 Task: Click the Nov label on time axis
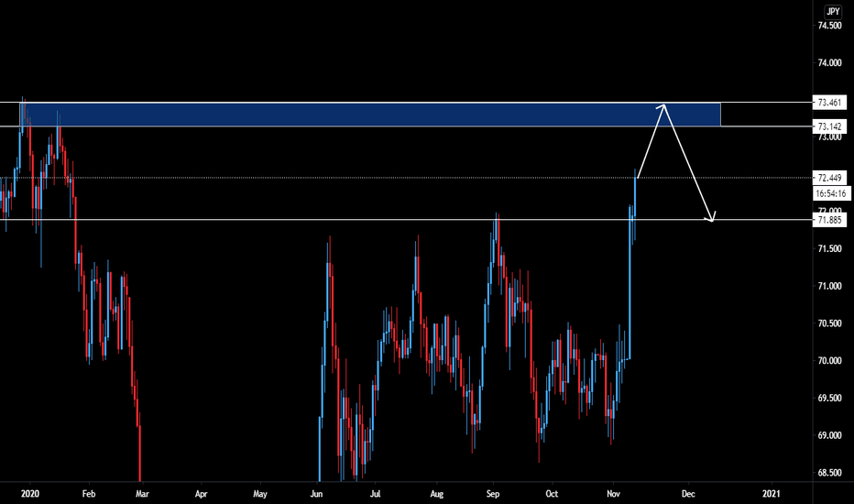[x=613, y=494]
